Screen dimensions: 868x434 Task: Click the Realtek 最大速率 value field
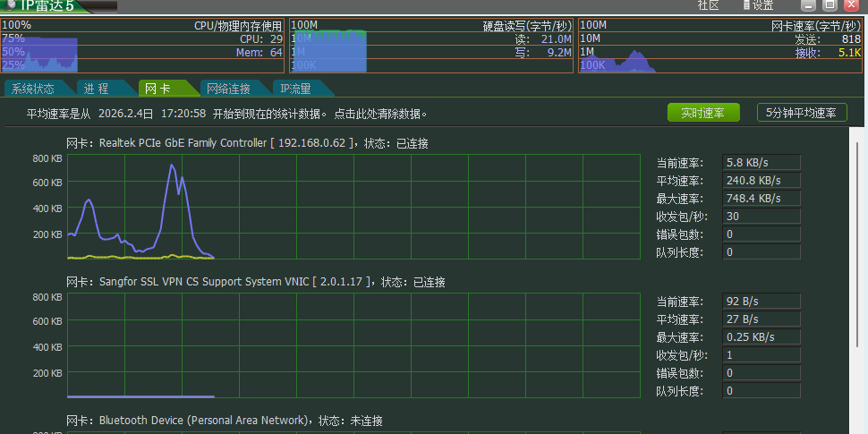click(x=761, y=198)
